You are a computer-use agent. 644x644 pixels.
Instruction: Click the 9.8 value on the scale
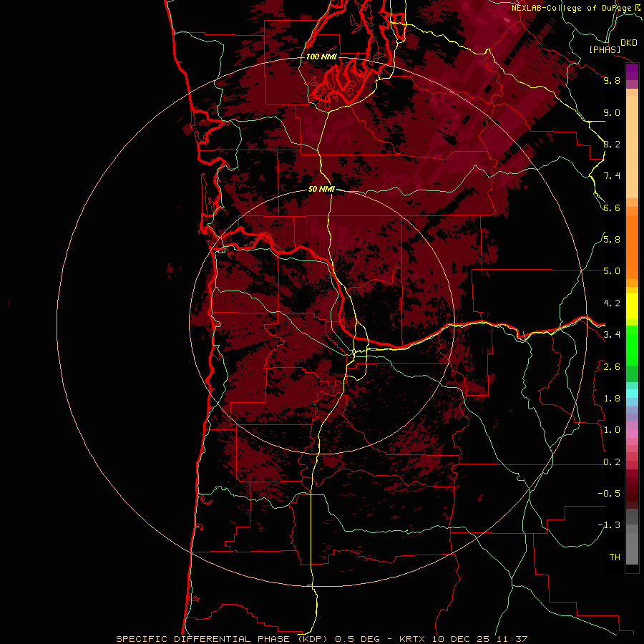[612, 80]
